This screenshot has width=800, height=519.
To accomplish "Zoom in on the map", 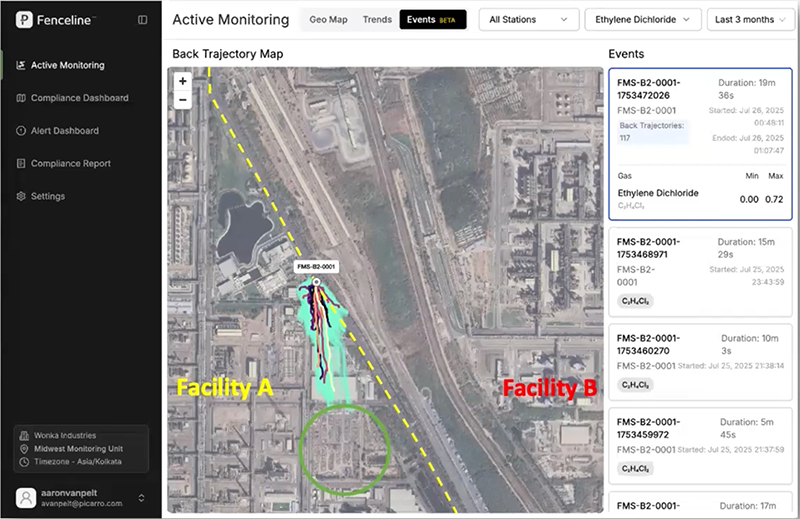I will click(182, 82).
